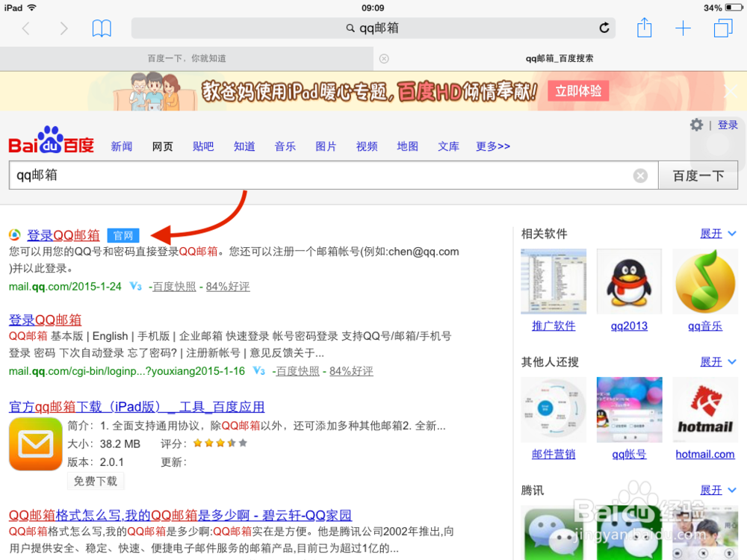This screenshot has height=560, width=747.
Task: Focus the Baidu search input field
Action: (333, 175)
